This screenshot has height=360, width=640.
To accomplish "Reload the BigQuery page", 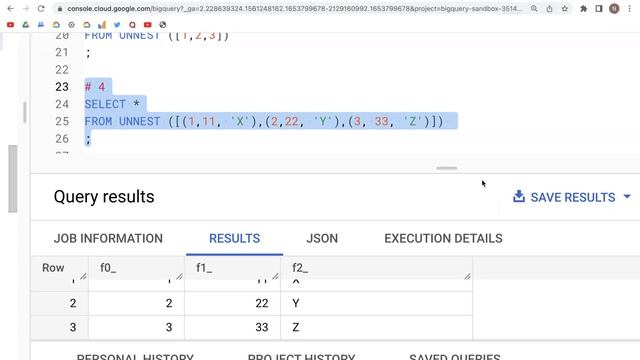I will (41, 9).
